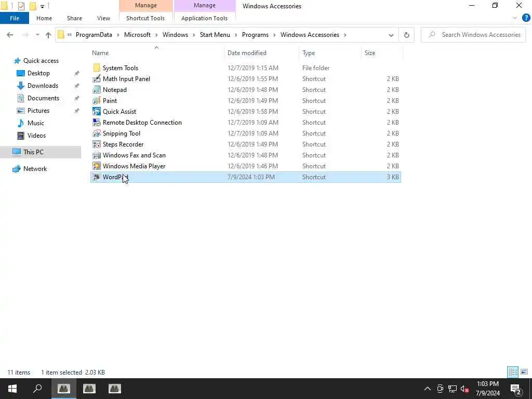Expand the chevron after Windows Accessories breadcrumb
This screenshot has width=532, height=399.
pos(345,35)
